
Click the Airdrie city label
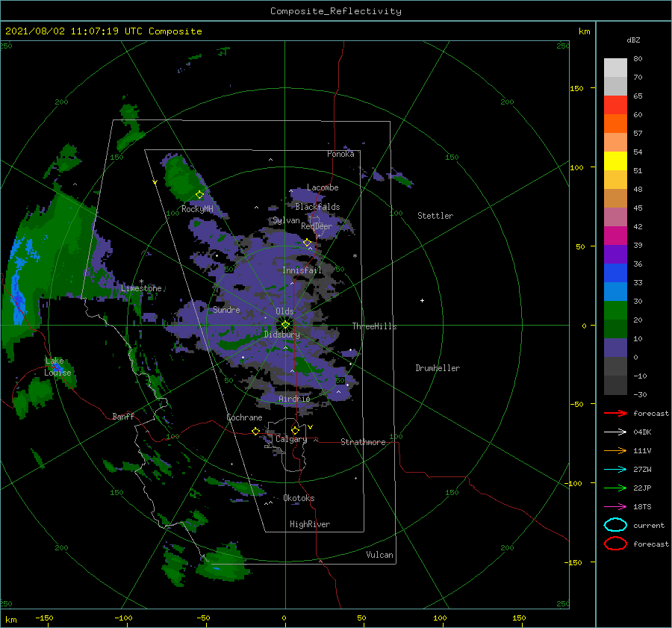pos(294,399)
